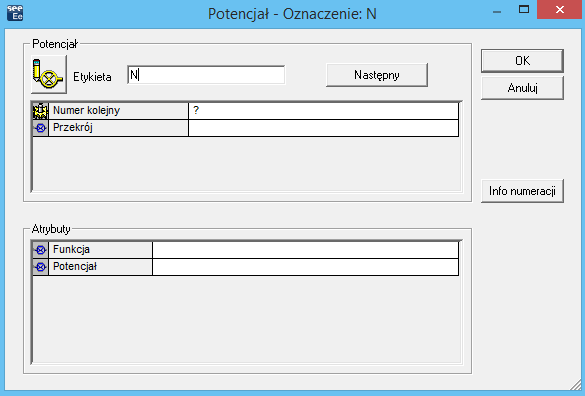Click the Etykieta label
This screenshot has width=585, height=396.
point(92,77)
